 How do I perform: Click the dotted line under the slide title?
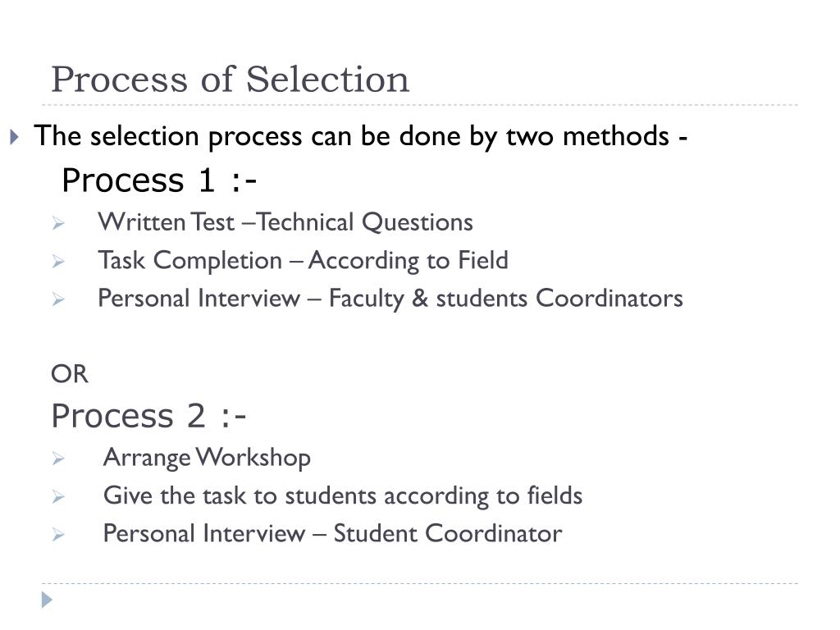click(x=420, y=105)
